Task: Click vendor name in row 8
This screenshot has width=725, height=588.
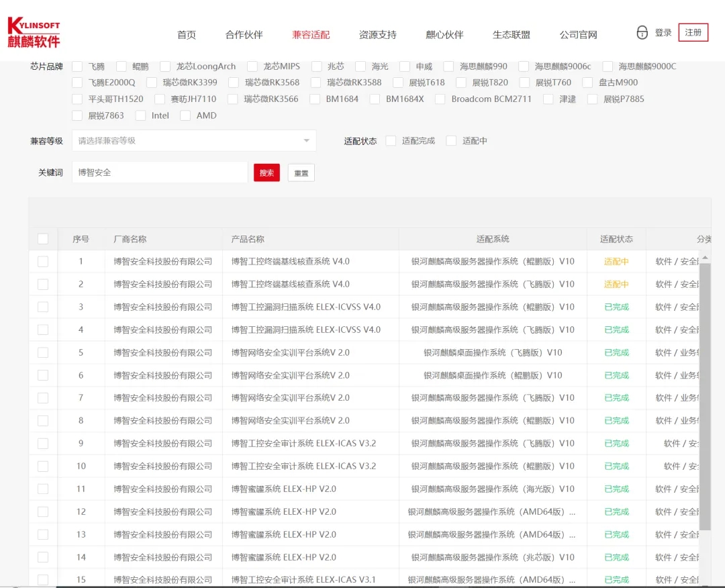Action: (162, 421)
